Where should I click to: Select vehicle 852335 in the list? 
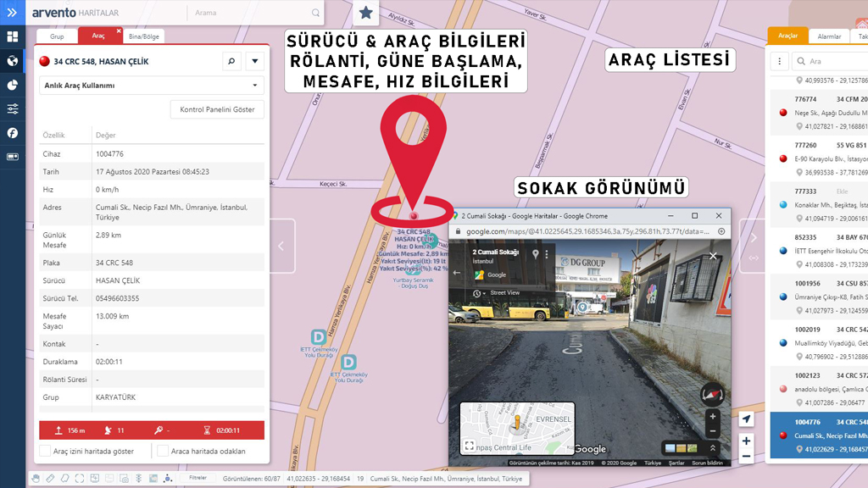[x=819, y=251]
